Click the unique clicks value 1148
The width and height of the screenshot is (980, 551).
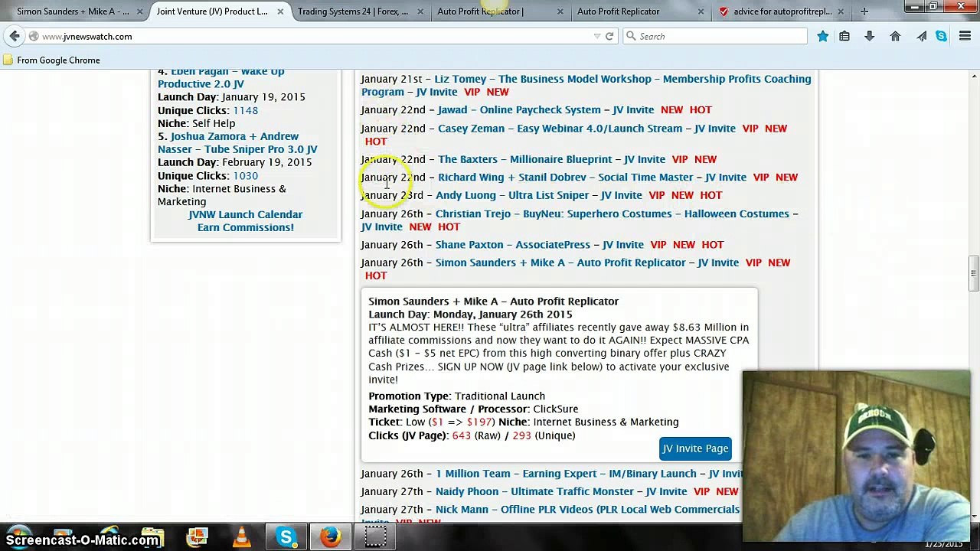pyautogui.click(x=245, y=110)
